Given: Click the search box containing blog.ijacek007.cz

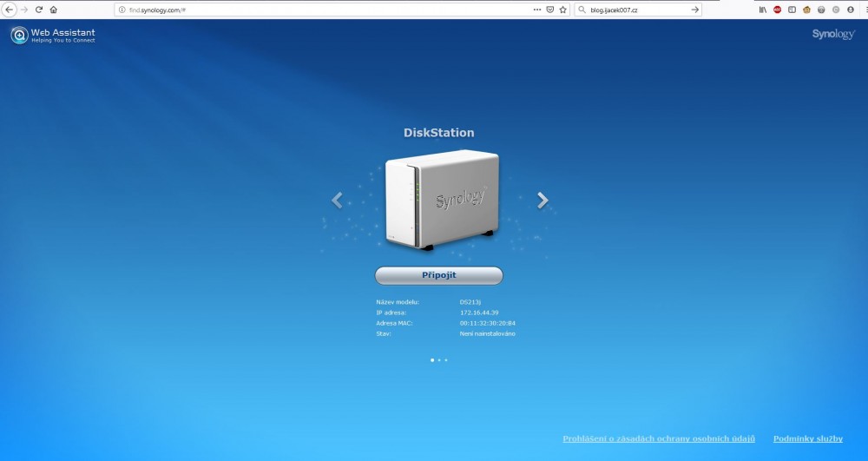Looking at the screenshot, I should pyautogui.click(x=638, y=10).
